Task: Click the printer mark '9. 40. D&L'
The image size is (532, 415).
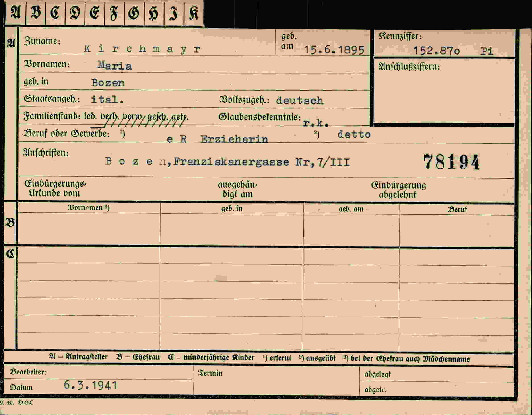Action: point(16,403)
